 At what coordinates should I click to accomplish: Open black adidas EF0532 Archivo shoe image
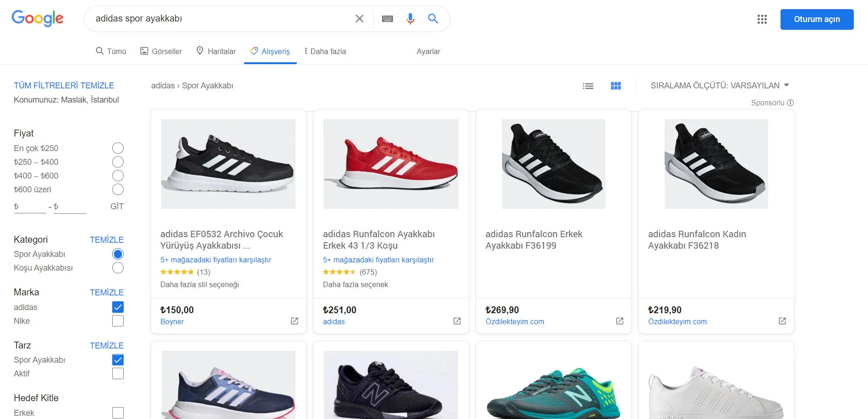pos(228,164)
